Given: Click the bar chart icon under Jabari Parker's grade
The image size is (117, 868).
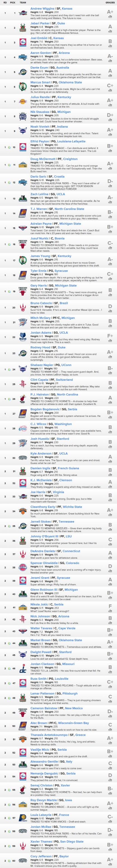Looking at the screenshot, I should 110,31.
